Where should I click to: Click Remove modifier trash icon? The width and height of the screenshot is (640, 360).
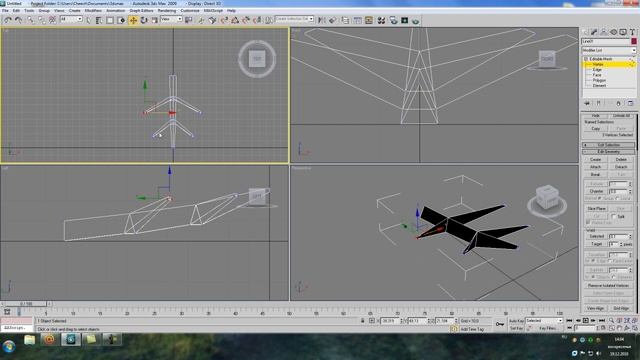(618, 103)
